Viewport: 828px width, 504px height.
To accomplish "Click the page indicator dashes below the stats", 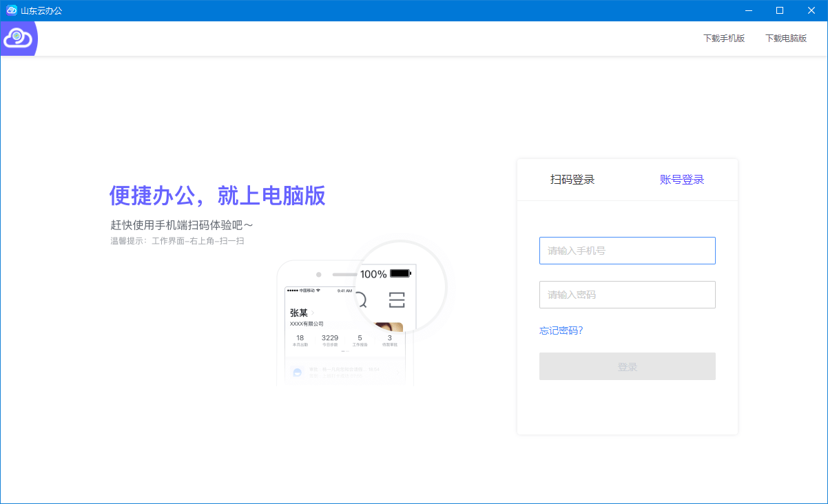I will point(346,351).
